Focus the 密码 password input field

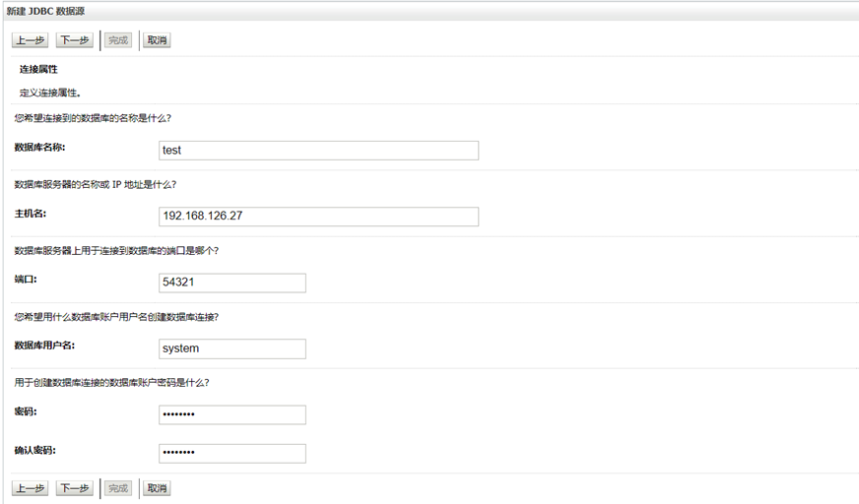click(x=231, y=414)
